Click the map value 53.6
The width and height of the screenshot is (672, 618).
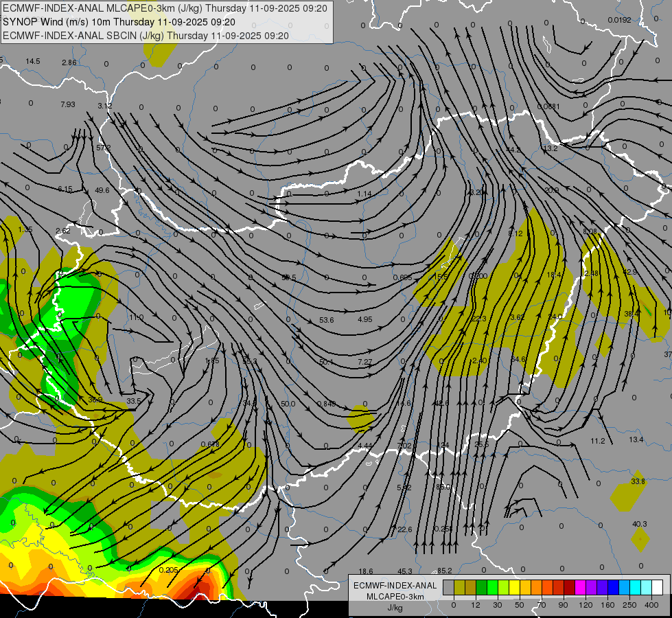[x=327, y=320]
